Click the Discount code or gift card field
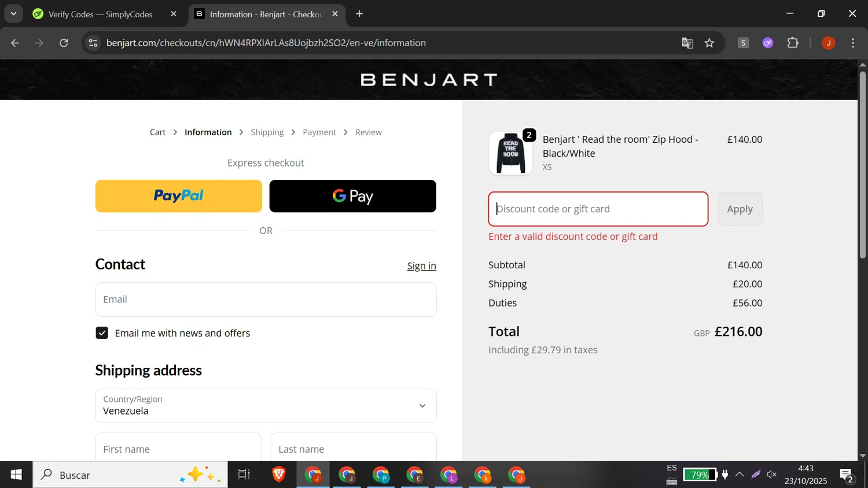Screen dimensions: 868x488 coord(598,209)
